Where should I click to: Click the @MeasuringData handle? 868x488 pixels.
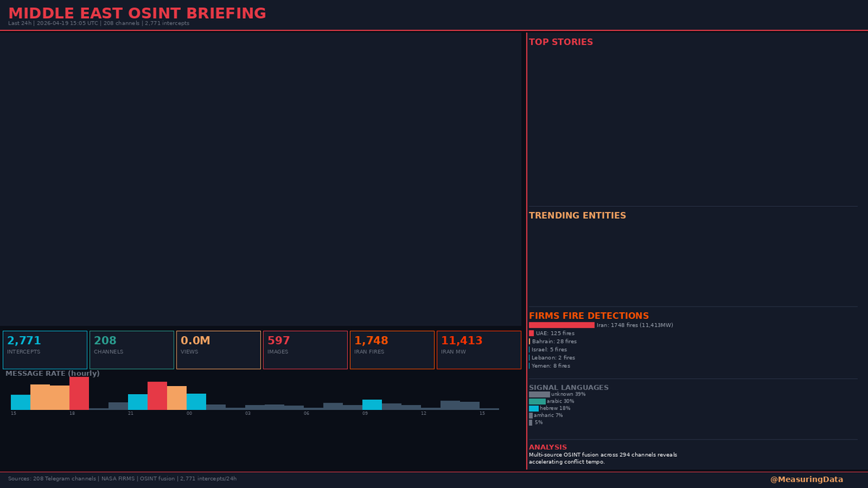pyautogui.click(x=807, y=479)
